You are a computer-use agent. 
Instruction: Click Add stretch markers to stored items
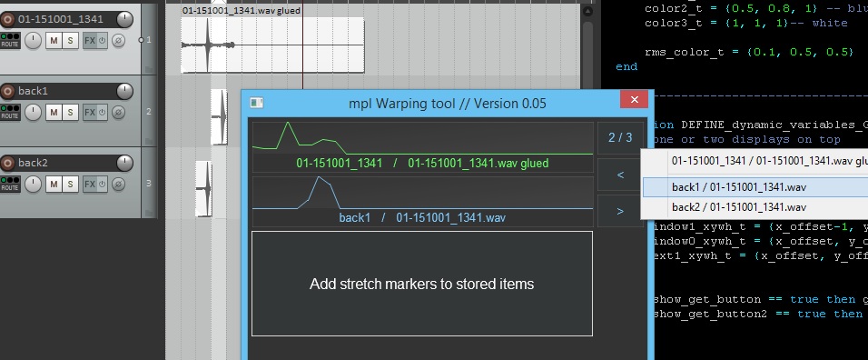(x=422, y=284)
